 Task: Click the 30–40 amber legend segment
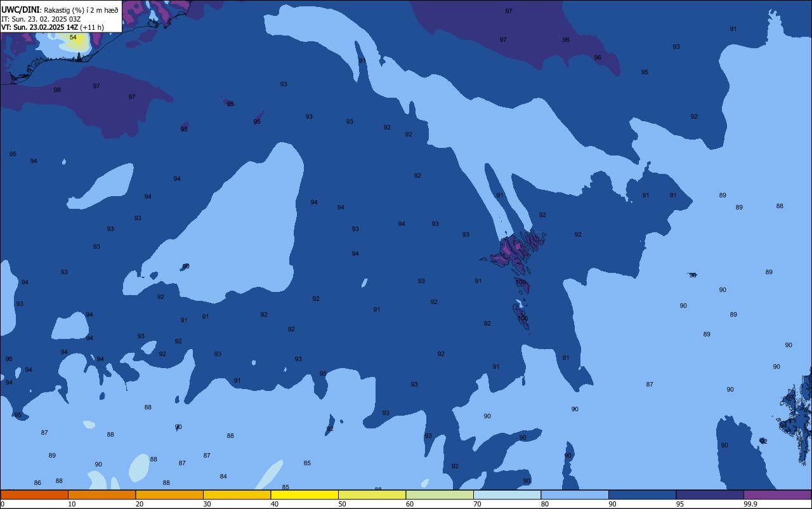(237, 494)
